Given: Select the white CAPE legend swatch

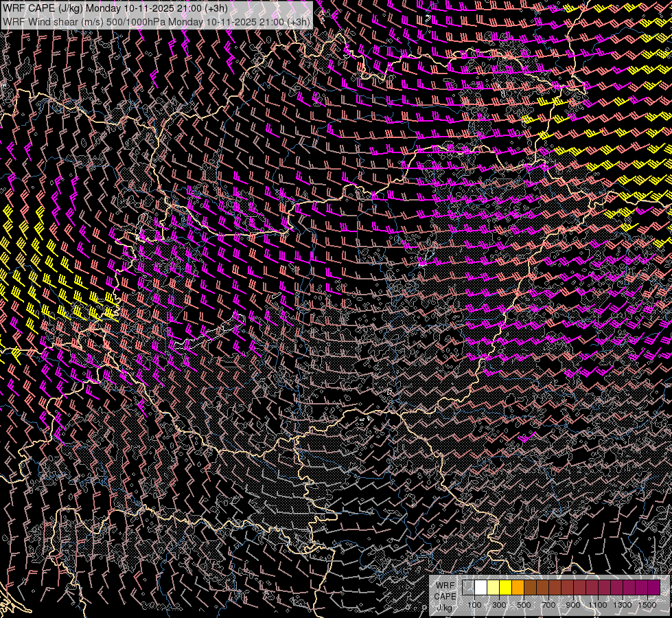Looking at the screenshot, I should [481, 588].
